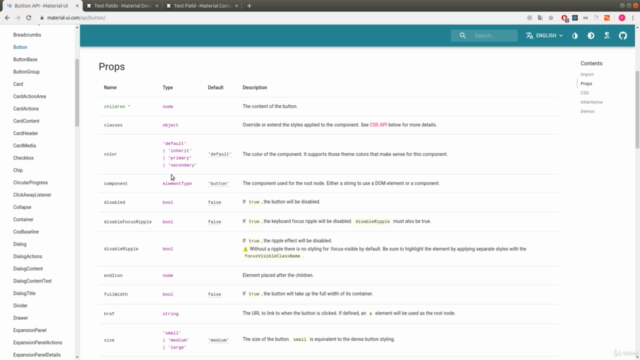Screen dimensions: 640x360
Task: Click the 'disableFocusRipple' prop name
Action: point(127,222)
